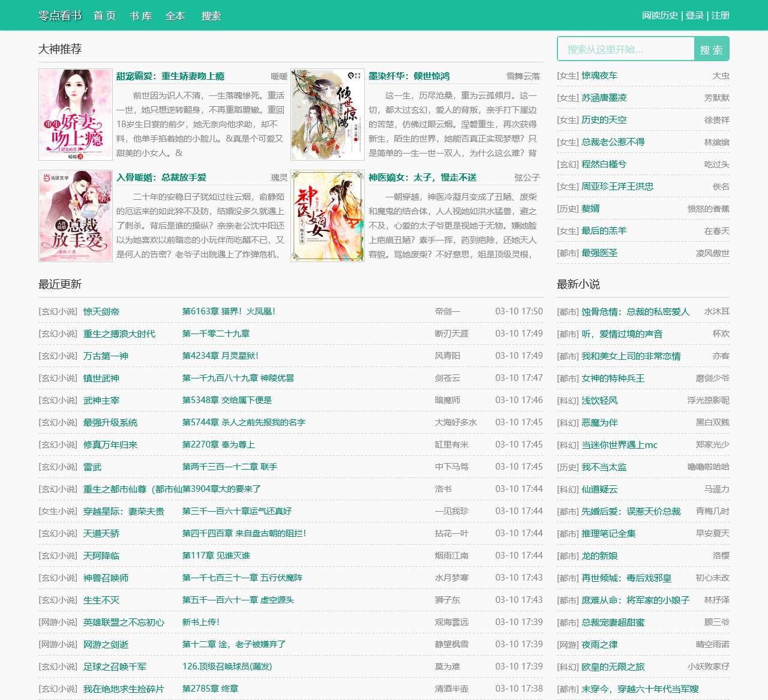This screenshot has width=768, height=700.
Task: Go to the 首页 nav item
Action: (x=105, y=16)
